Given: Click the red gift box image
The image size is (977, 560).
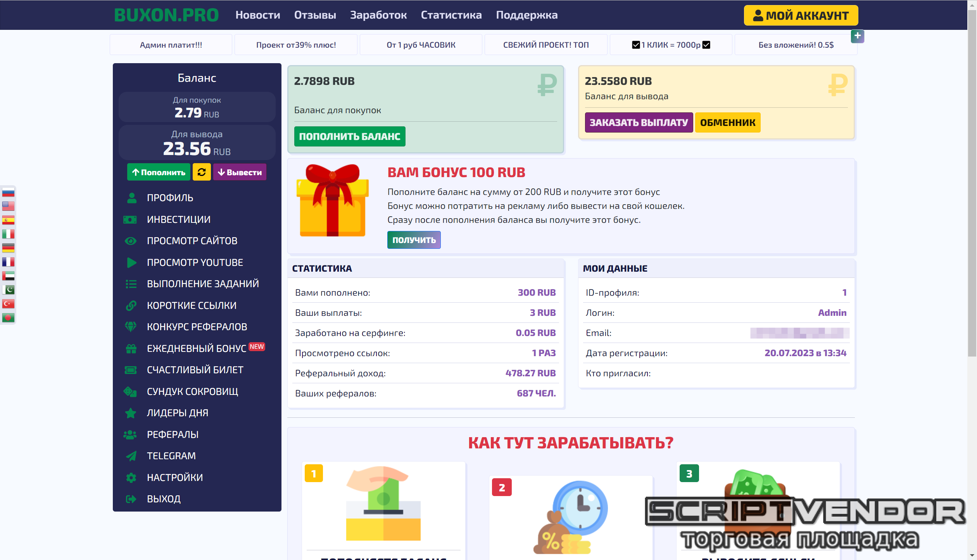Looking at the screenshot, I should pos(332,200).
